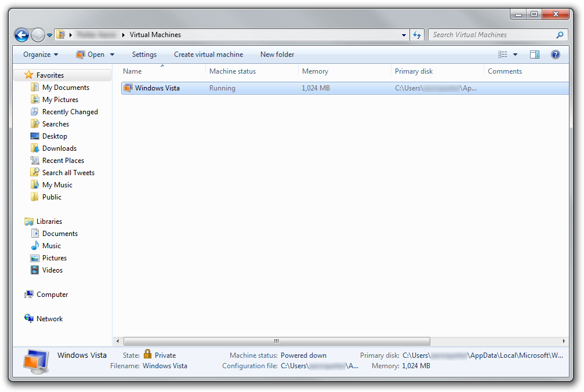Toggle the preview pane icon

[x=535, y=55]
